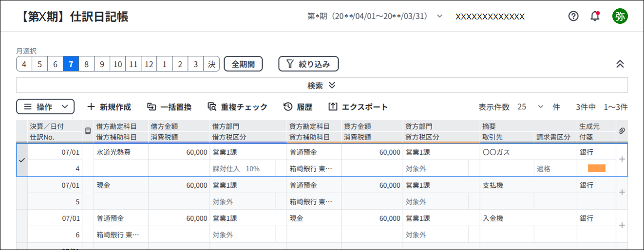Click debit sub-account 箱崎銀行 in row 6

point(121,235)
